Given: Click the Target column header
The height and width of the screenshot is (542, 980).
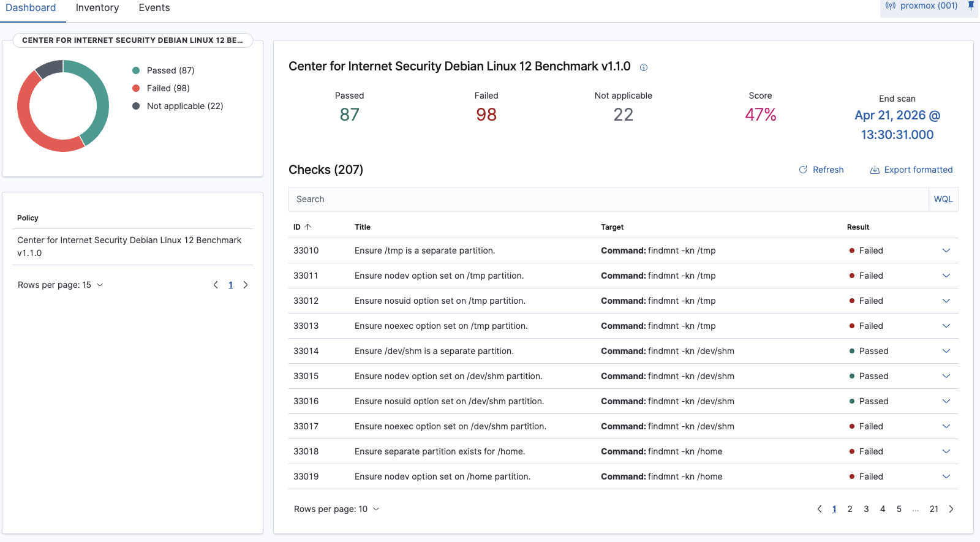Looking at the screenshot, I should [x=612, y=227].
